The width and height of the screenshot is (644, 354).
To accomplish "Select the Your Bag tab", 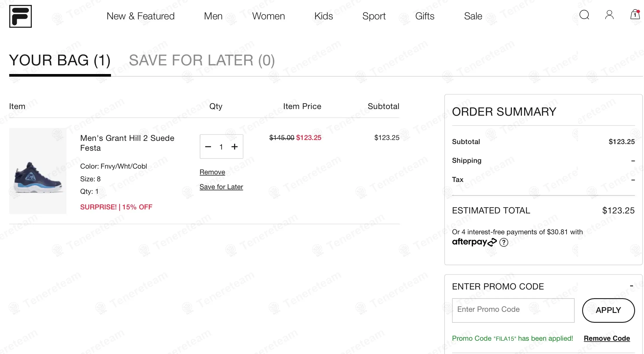I will (x=60, y=60).
